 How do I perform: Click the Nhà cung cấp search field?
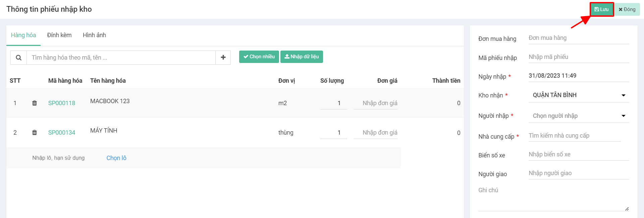click(574, 136)
